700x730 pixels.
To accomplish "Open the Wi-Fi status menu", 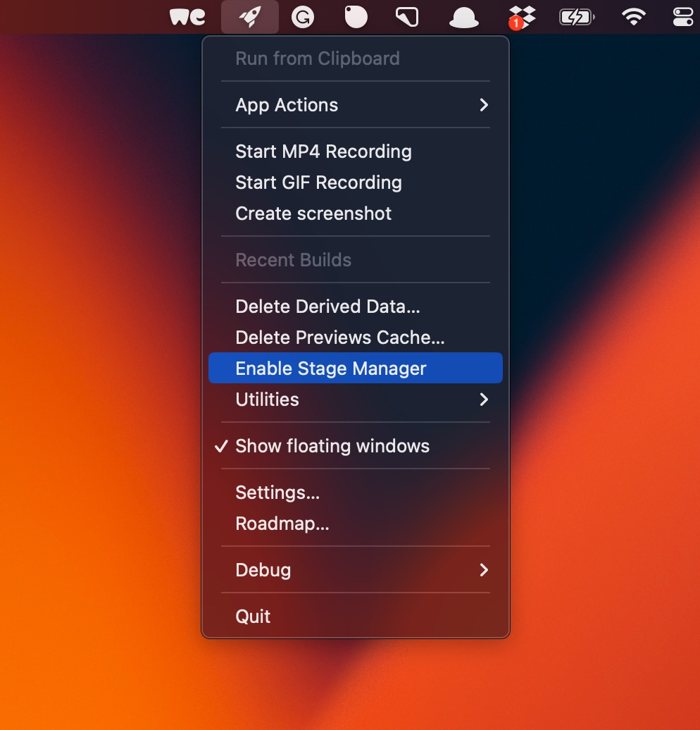I will (632, 16).
